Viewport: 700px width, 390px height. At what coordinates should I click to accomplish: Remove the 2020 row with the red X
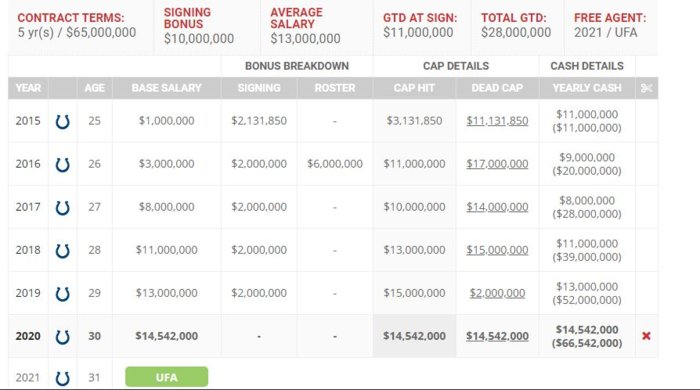point(646,336)
